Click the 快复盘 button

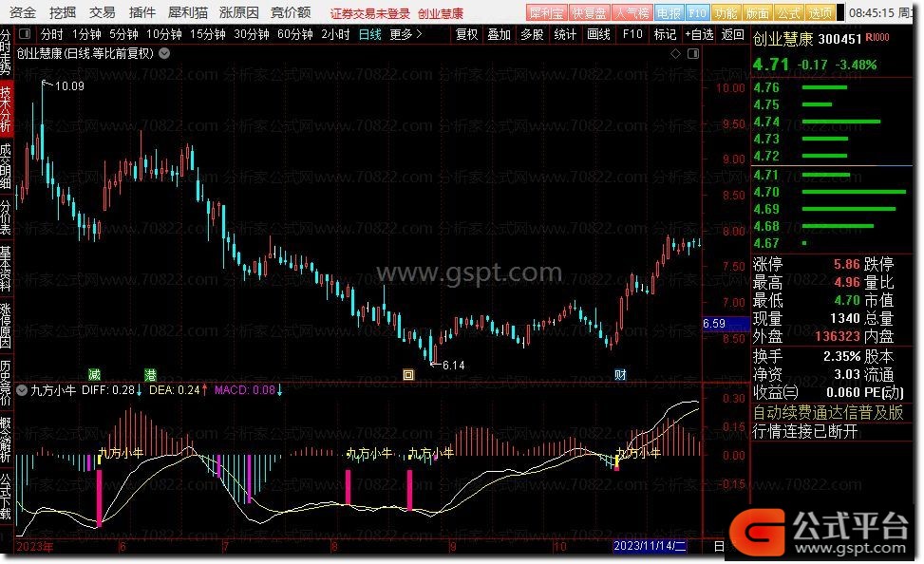click(589, 13)
